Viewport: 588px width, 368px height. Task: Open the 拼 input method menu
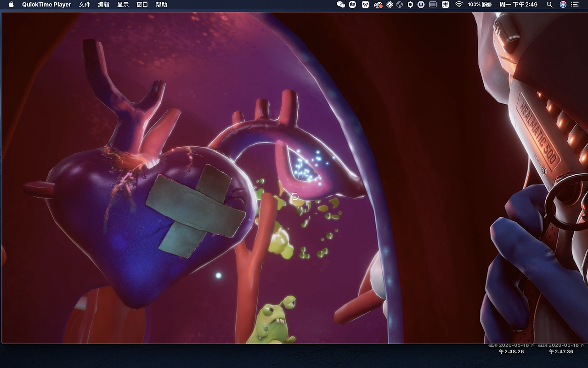(x=446, y=5)
